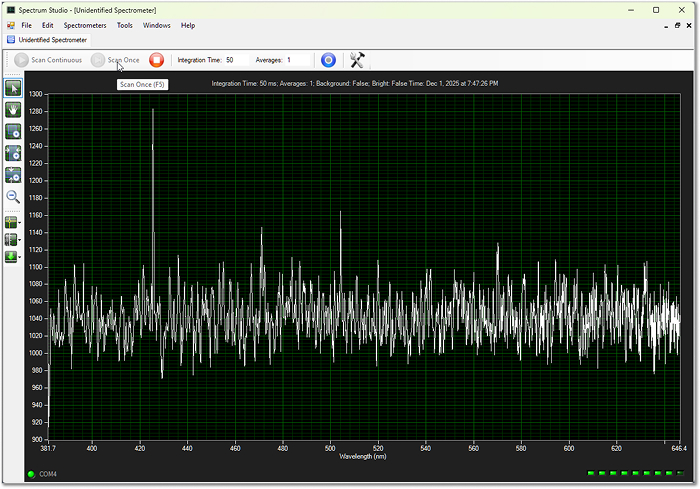Click the Averages input field
This screenshot has width=700, height=489.
[298, 60]
